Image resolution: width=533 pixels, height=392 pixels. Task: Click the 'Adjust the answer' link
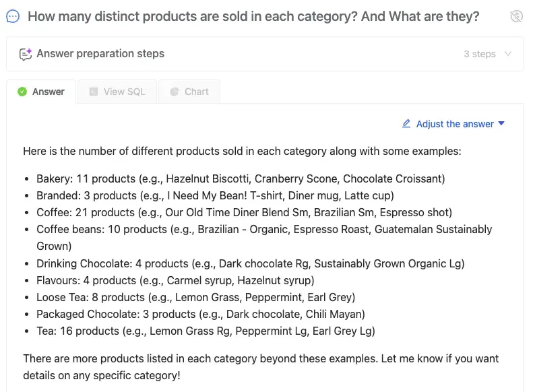455,124
